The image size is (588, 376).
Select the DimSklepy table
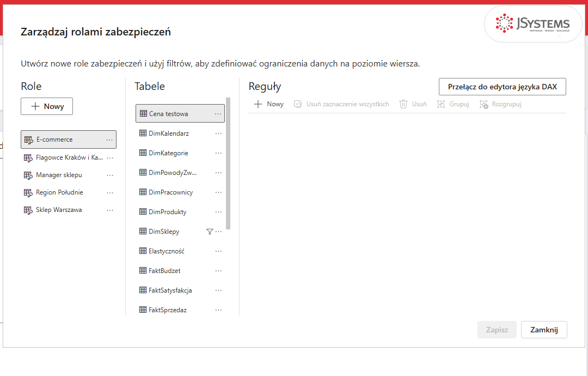coord(180,232)
